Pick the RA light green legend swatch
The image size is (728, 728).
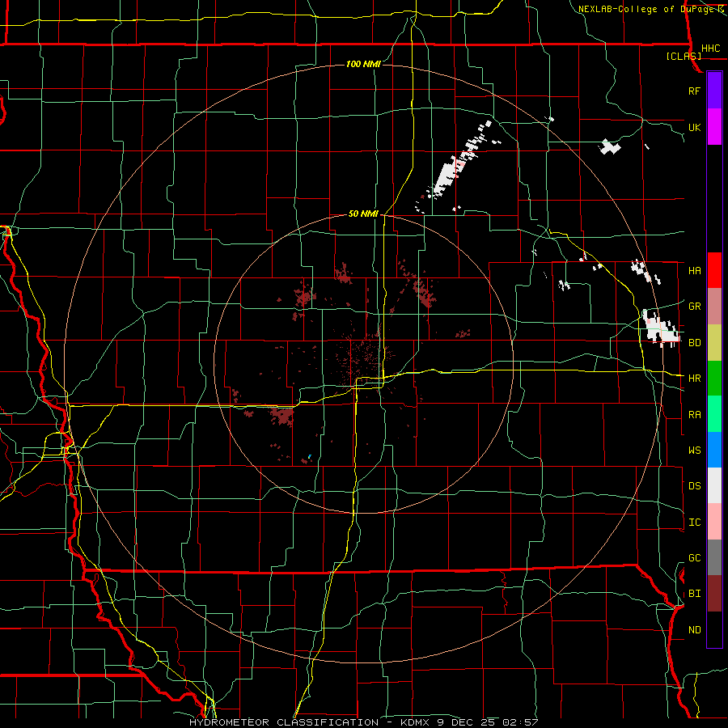coord(714,414)
